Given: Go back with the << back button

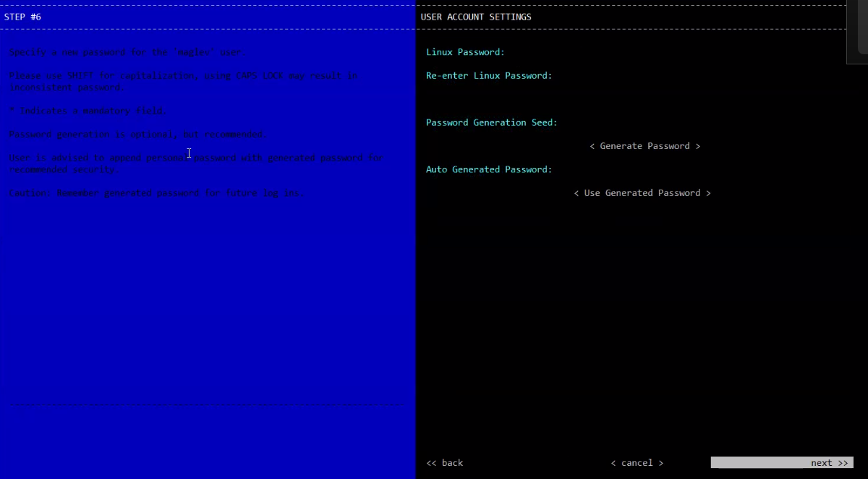Looking at the screenshot, I should pos(445,463).
